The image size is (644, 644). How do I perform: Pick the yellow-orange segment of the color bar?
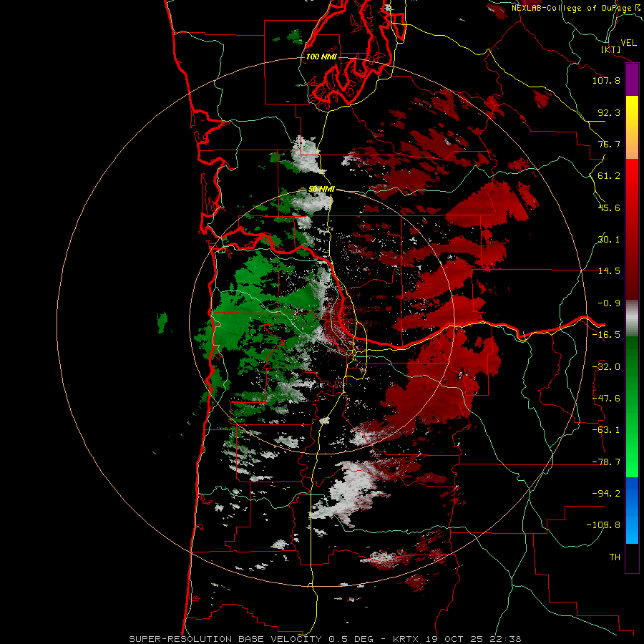pyautogui.click(x=632, y=127)
